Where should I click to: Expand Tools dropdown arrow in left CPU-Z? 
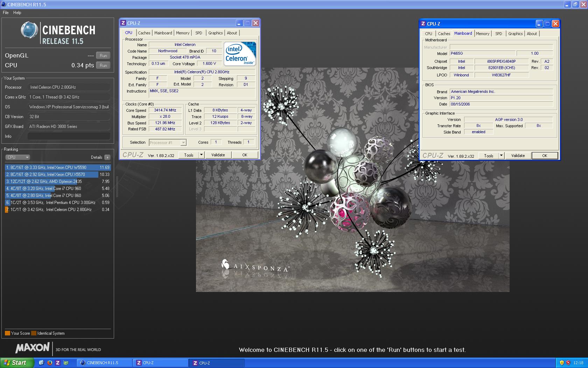click(x=201, y=155)
